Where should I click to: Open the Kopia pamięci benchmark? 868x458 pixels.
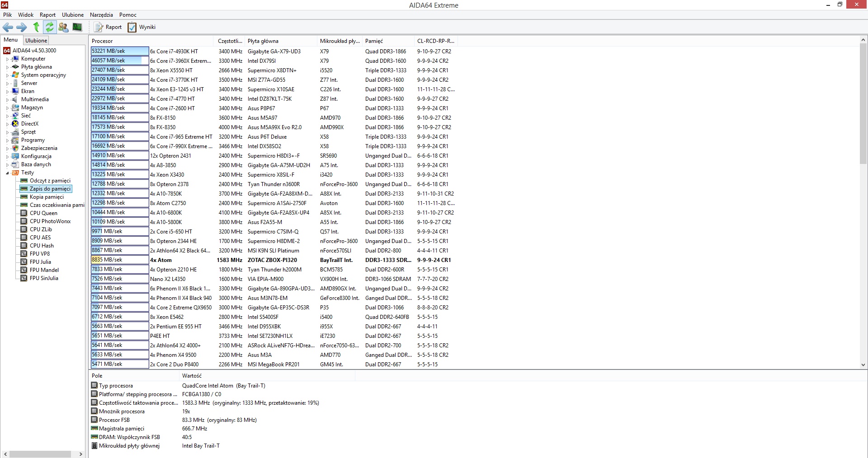pos(47,197)
